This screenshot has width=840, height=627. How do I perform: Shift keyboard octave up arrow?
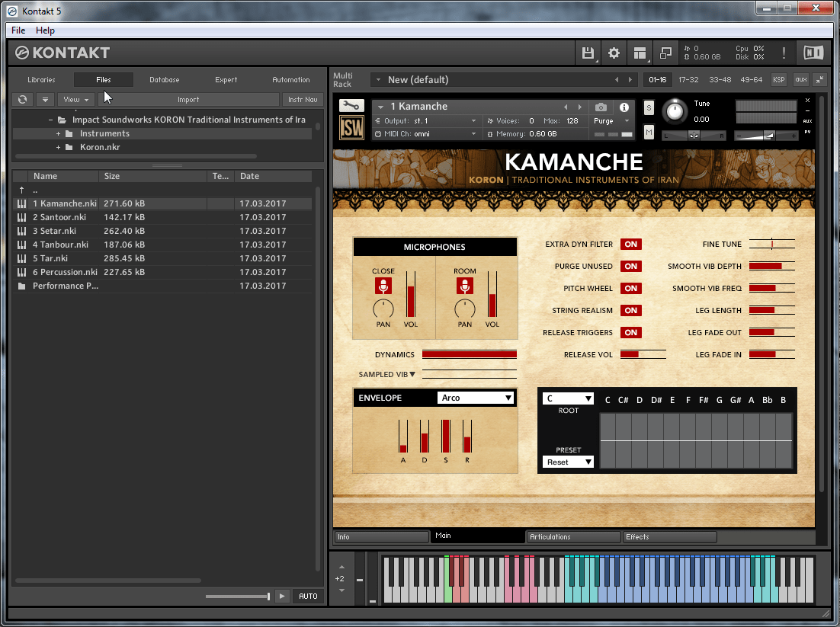[x=341, y=567]
